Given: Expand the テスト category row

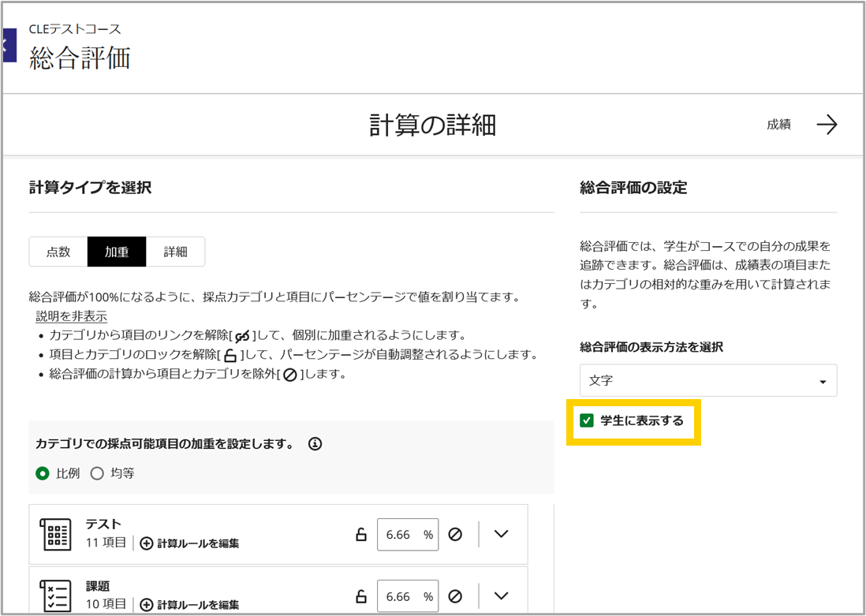Looking at the screenshot, I should pyautogui.click(x=501, y=534).
